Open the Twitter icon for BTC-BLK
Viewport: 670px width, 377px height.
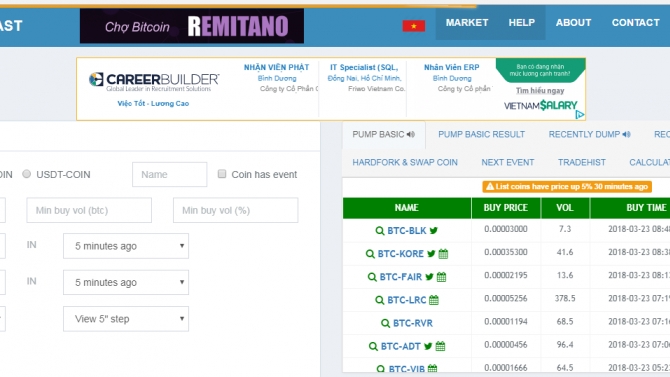[434, 230]
